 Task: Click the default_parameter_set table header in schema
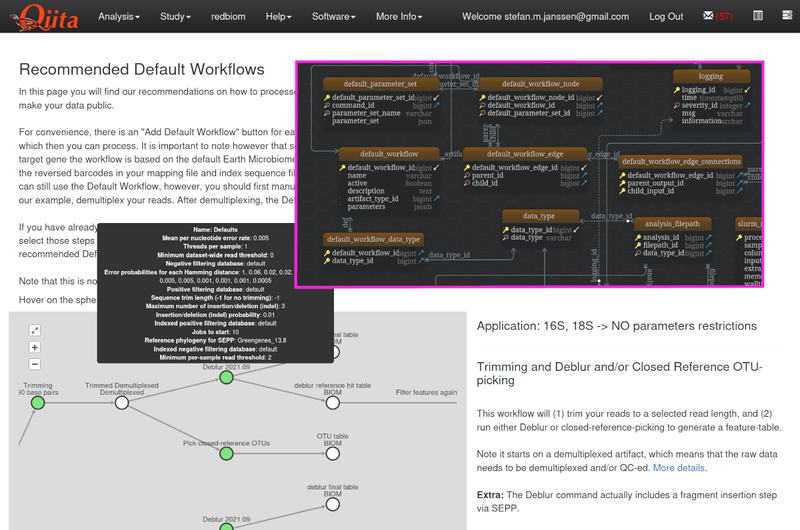(x=380, y=84)
